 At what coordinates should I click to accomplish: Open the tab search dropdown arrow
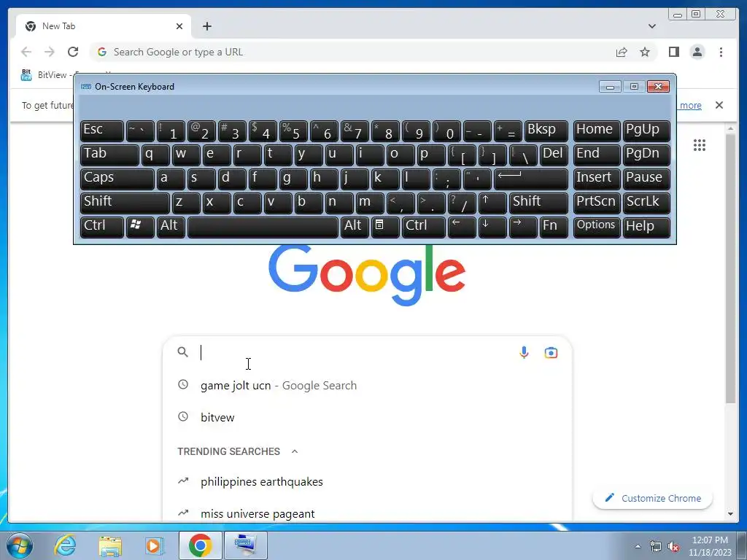[651, 26]
